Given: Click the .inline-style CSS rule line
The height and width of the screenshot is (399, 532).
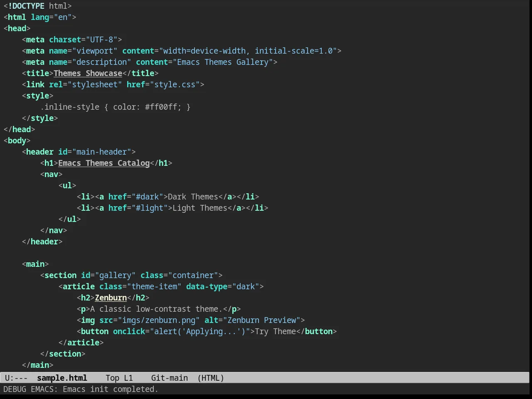Looking at the screenshot, I should tap(116, 107).
